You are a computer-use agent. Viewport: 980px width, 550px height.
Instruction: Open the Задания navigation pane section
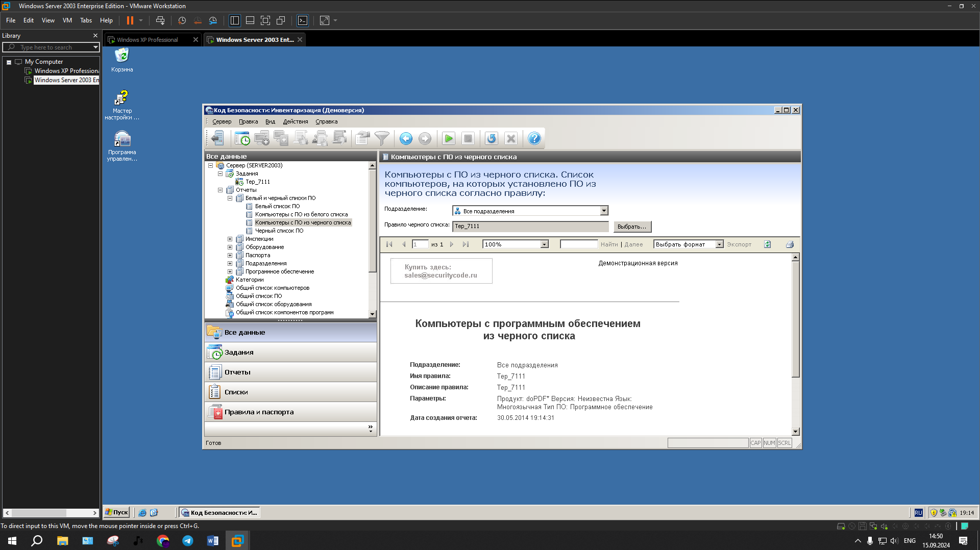click(290, 352)
